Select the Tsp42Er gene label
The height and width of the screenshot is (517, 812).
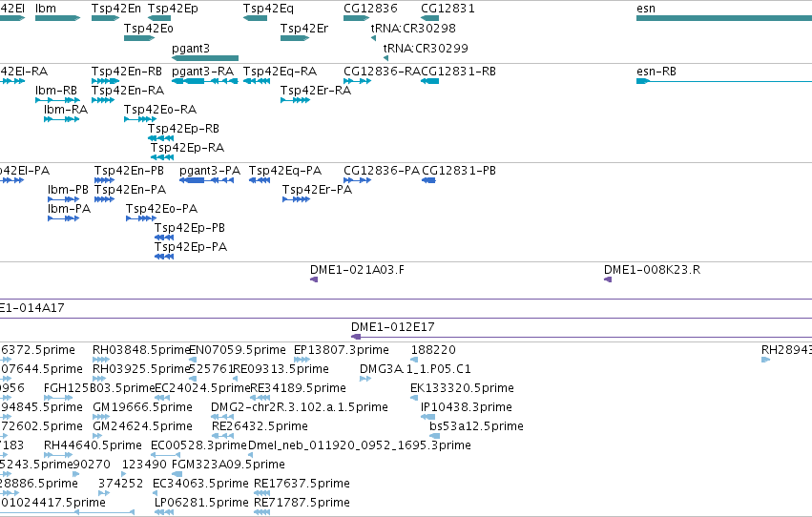click(x=304, y=28)
